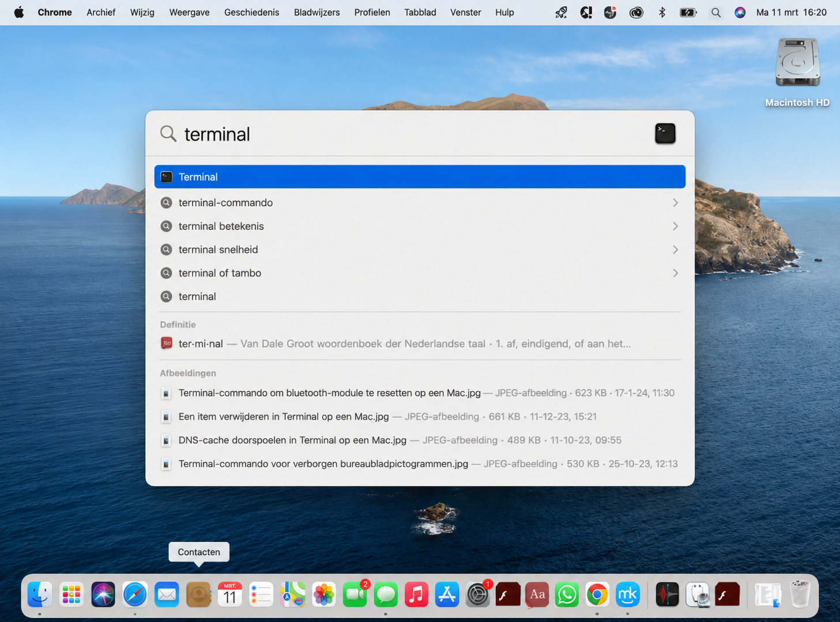Open the Hulp menu

(504, 12)
